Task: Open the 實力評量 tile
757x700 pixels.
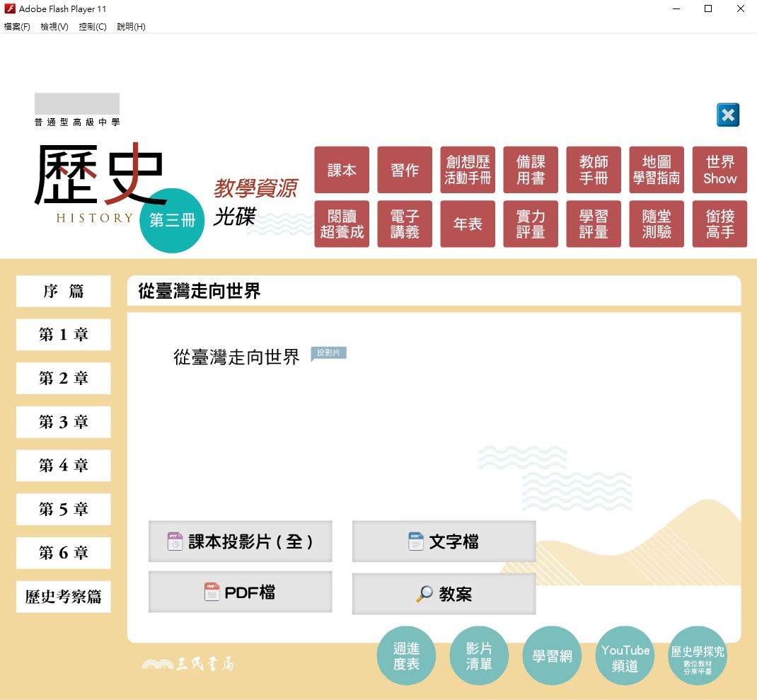Action: [531, 224]
